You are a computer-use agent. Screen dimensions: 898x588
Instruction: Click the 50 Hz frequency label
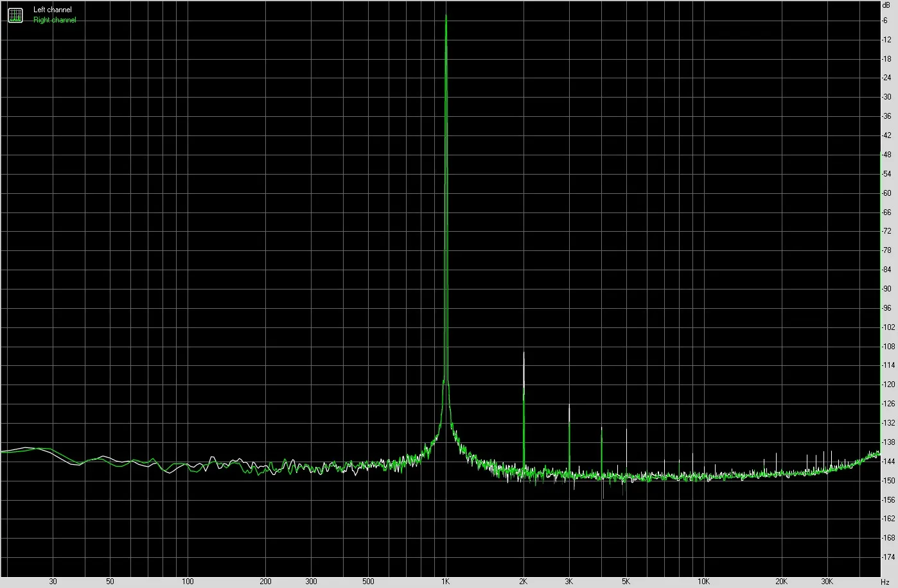110,582
